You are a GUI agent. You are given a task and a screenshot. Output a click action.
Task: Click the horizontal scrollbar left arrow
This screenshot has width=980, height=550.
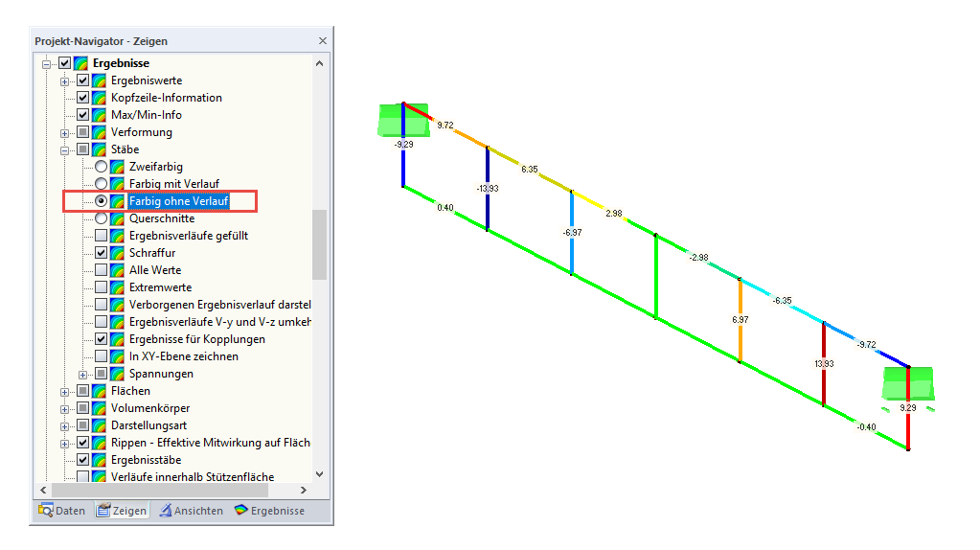click(43, 490)
